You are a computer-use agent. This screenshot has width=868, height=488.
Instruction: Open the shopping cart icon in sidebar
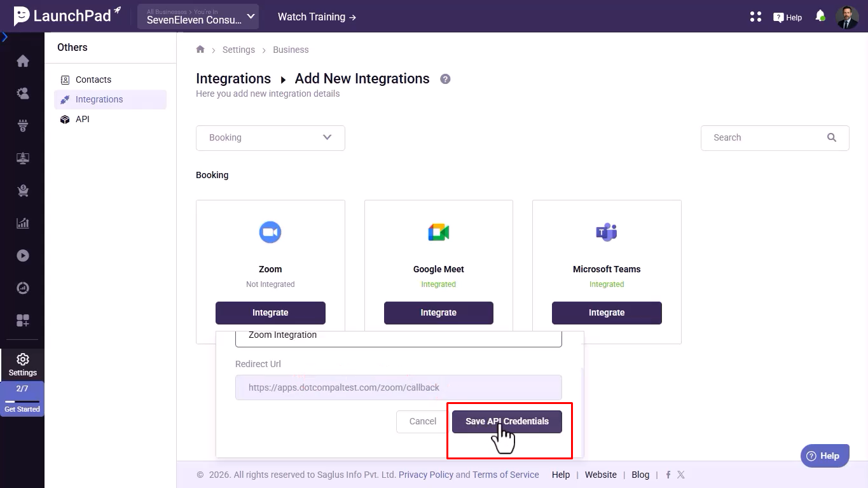click(x=23, y=190)
